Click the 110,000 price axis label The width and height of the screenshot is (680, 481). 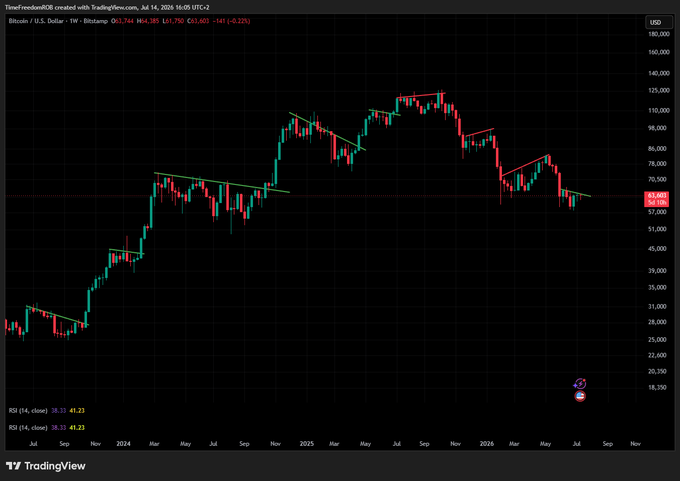tap(659, 111)
